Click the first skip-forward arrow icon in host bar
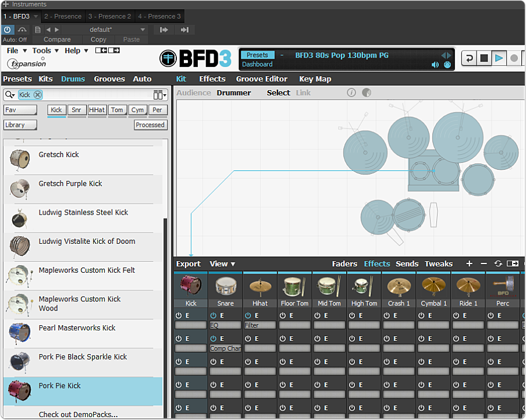Image resolution: width=526 pixels, height=420 pixels. 164,30
